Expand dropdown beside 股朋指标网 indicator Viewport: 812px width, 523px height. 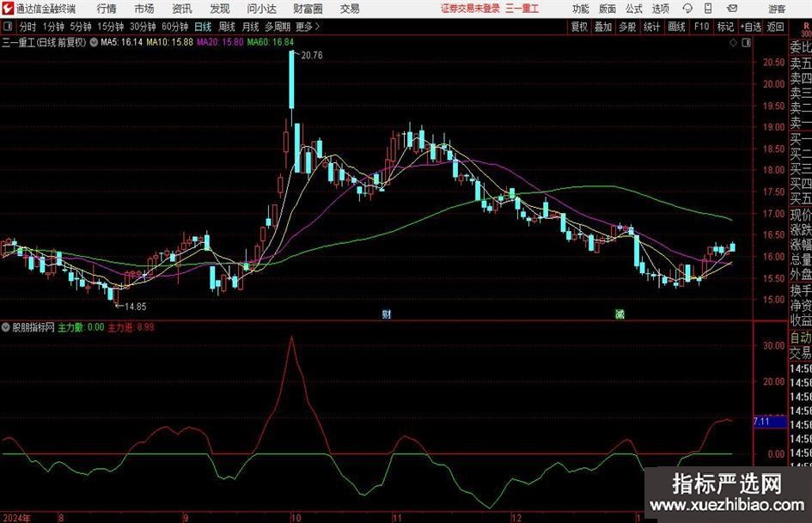6,327
